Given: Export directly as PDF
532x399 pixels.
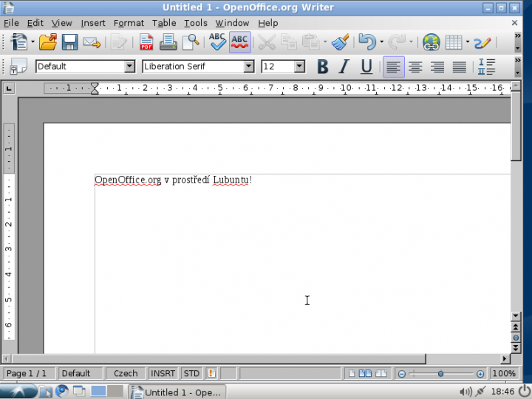Looking at the screenshot, I should pos(146,42).
